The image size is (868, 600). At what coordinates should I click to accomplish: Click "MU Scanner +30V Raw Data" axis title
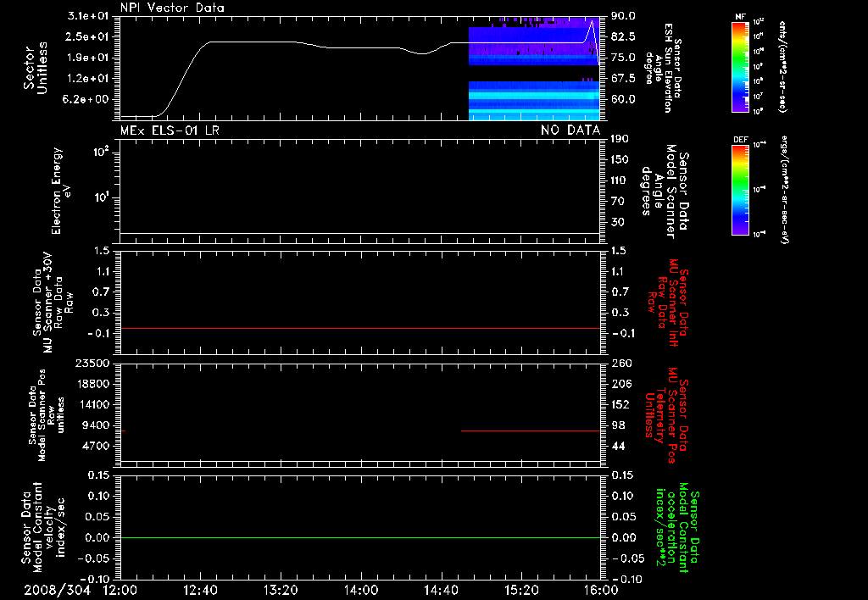(53, 302)
